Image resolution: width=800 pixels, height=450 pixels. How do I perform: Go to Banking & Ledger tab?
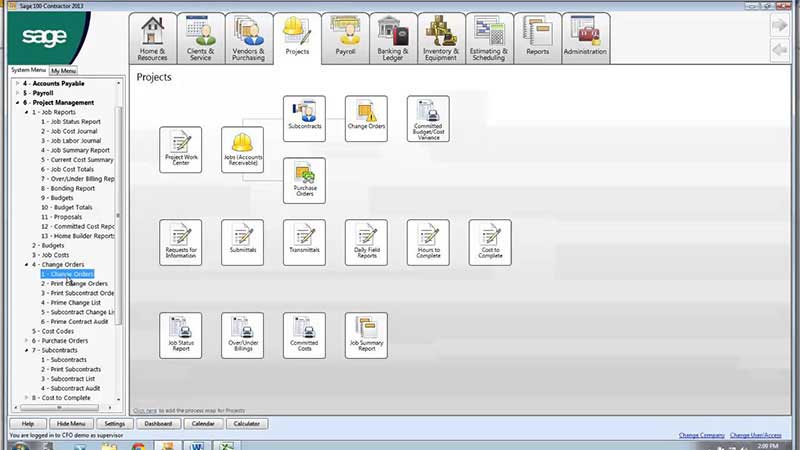[x=393, y=38]
